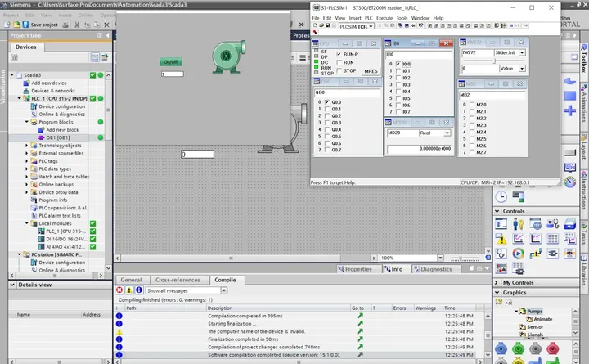Uncheck the Q0.0 output bit checkbox

[x=326, y=102]
